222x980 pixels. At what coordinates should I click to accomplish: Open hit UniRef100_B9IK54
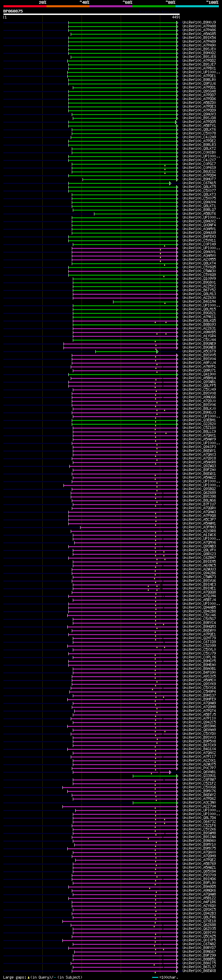point(199,38)
